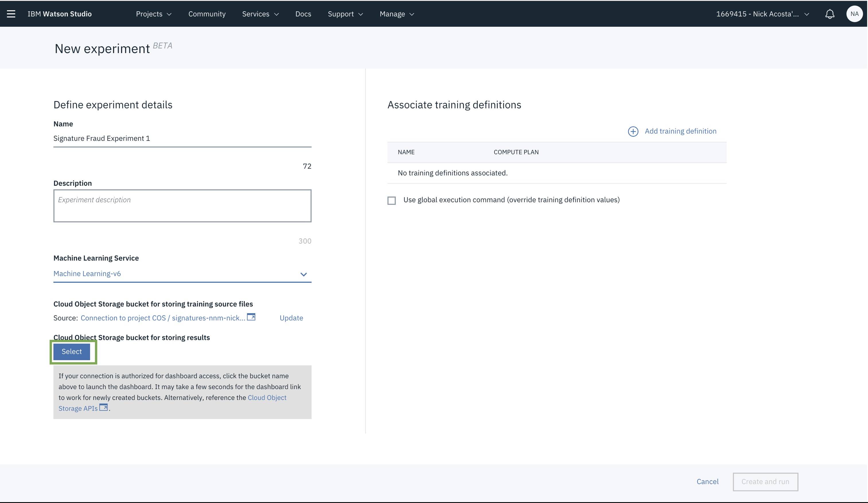Open the Cloud Object Storage APIs link
Screen dimensions: 868x503
[172, 403]
